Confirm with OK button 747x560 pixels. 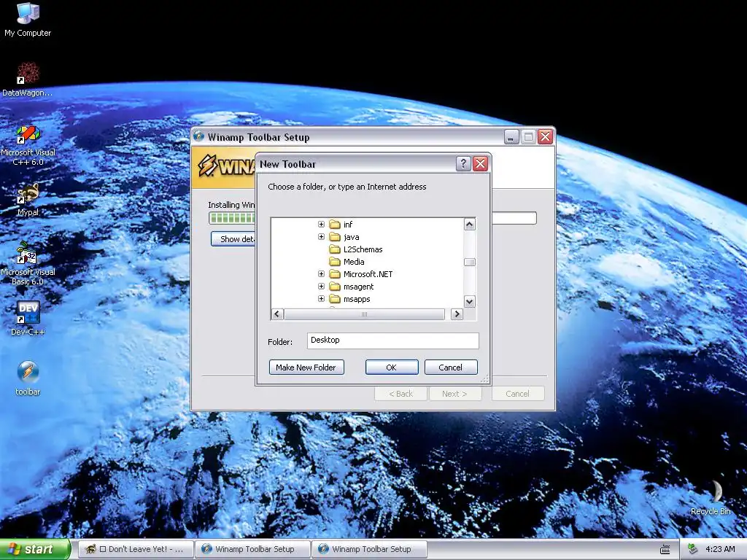[392, 367]
